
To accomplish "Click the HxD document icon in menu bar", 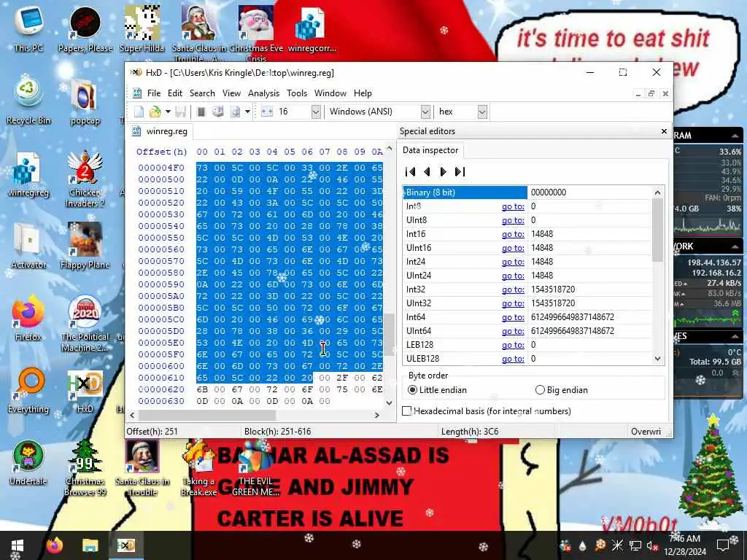I will (137, 93).
